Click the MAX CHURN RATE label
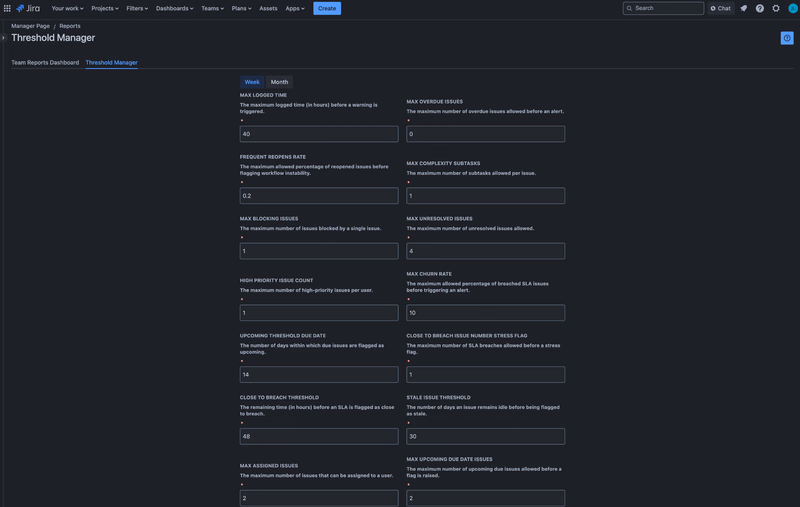 click(429, 274)
